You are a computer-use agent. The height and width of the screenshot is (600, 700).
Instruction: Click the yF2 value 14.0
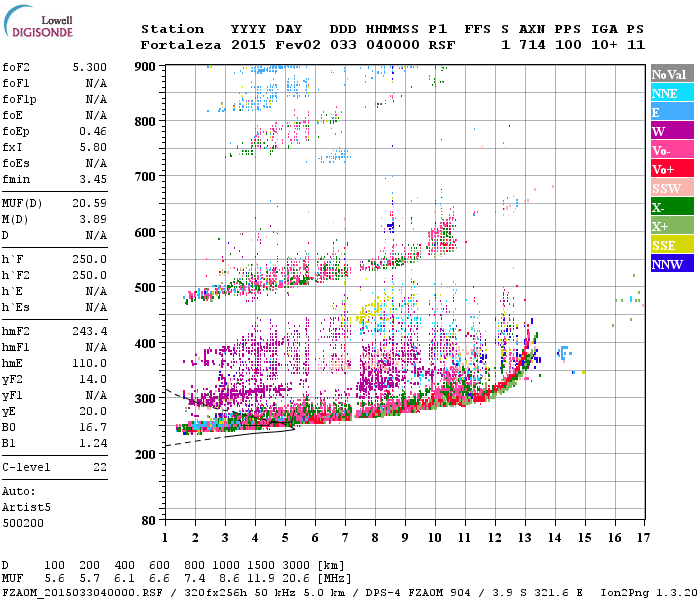tap(93, 379)
